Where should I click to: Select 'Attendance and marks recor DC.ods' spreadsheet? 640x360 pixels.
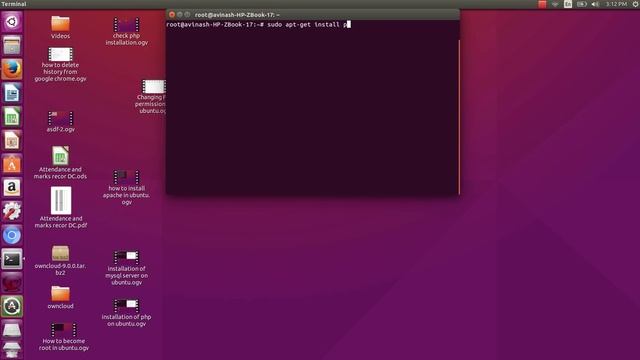[60, 162]
